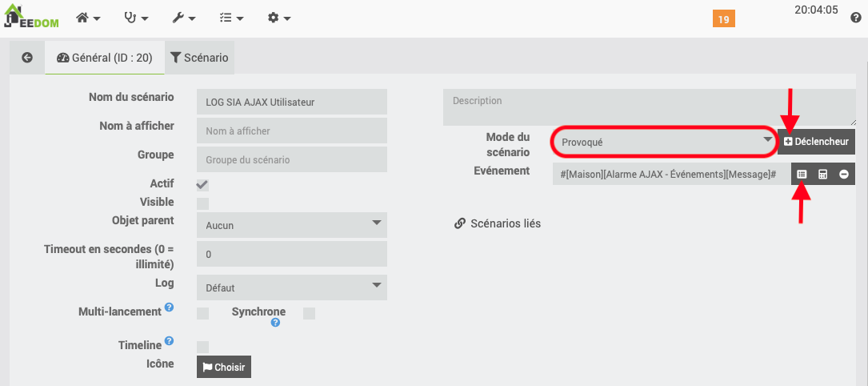
Task: Remove the trigger with minus icon
Action: pos(844,174)
